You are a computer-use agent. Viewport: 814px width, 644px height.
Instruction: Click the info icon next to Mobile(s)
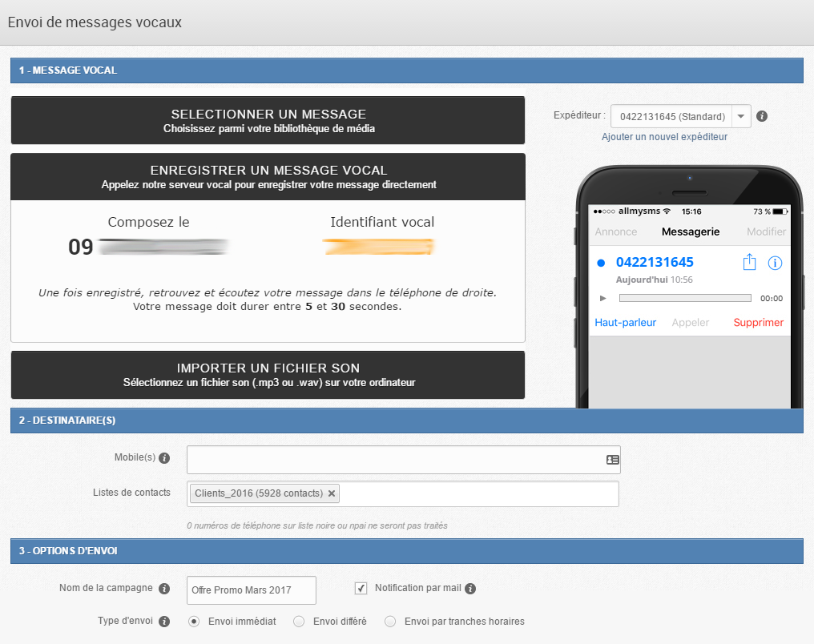tap(164, 458)
